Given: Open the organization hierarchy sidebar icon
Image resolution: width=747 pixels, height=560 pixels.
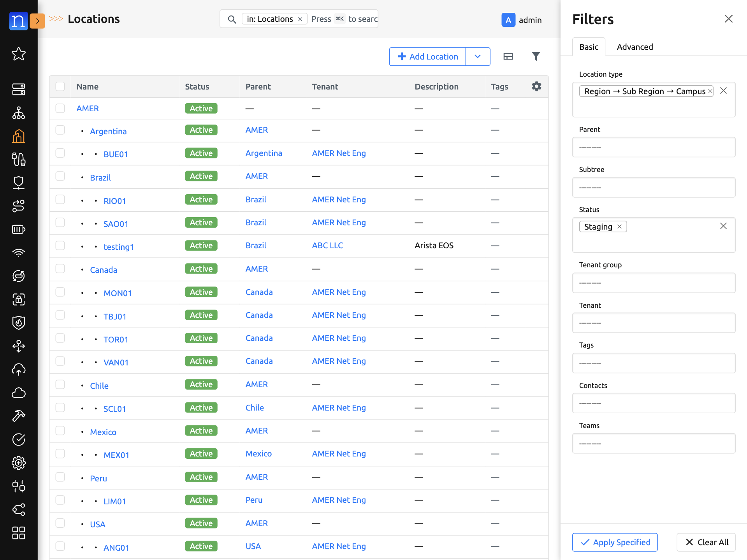Looking at the screenshot, I should coord(18,113).
